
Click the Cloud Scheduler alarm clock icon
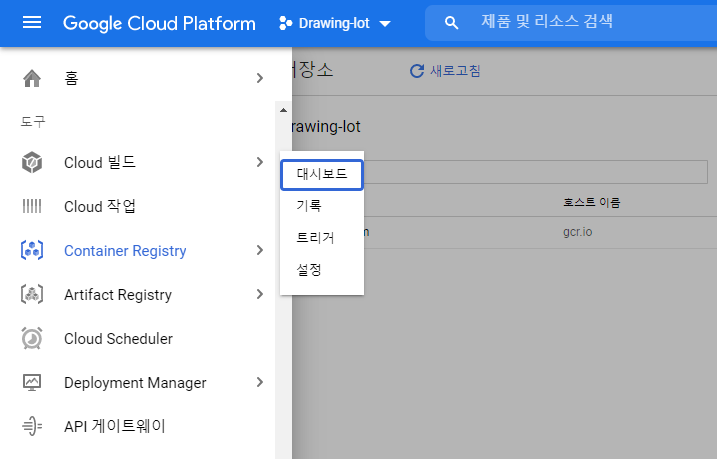point(32,338)
